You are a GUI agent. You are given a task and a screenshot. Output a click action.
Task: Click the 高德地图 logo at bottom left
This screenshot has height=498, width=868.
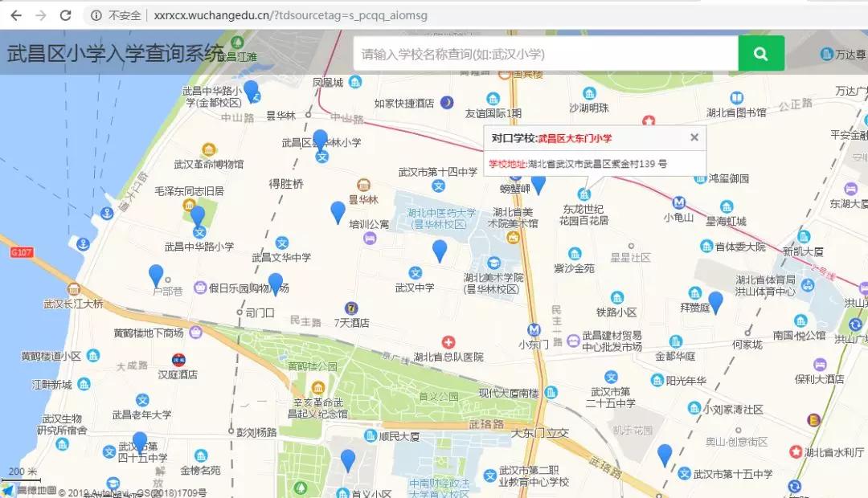20,488
